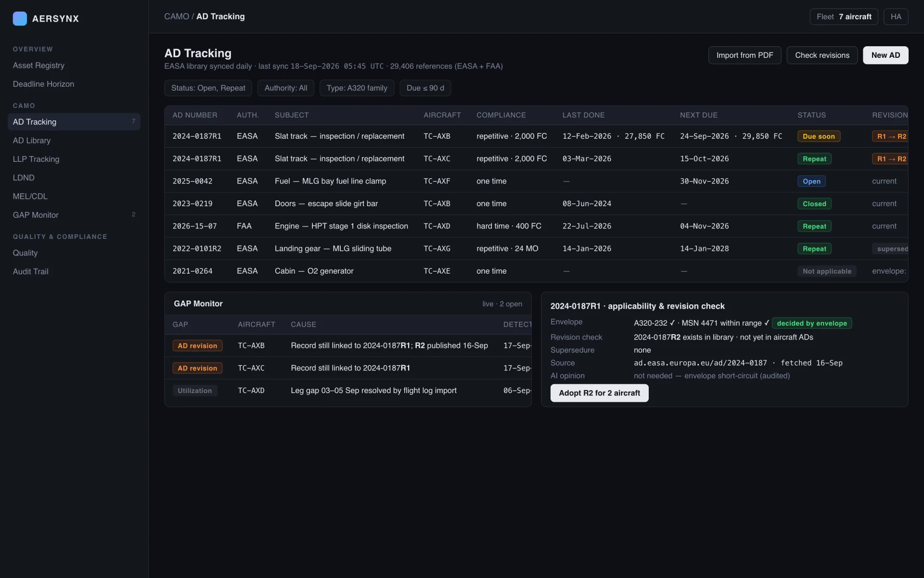Click Adopt R2 for 2 aircraft
The image size is (924, 578).
(x=599, y=393)
